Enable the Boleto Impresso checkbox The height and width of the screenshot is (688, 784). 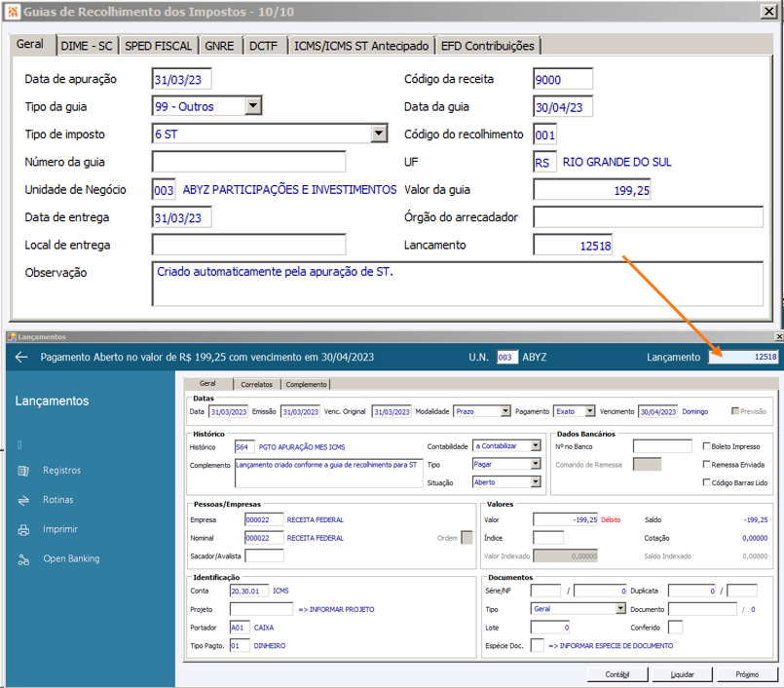click(x=706, y=445)
